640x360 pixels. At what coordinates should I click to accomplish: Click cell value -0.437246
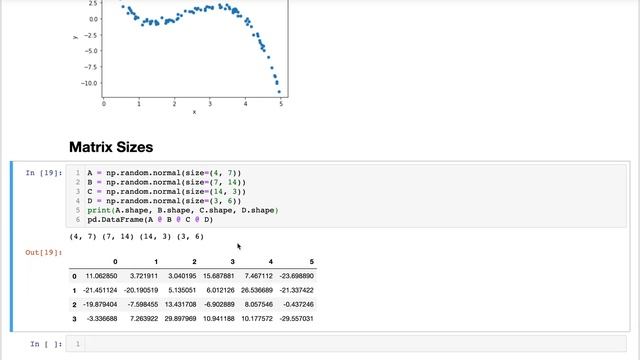(298, 305)
